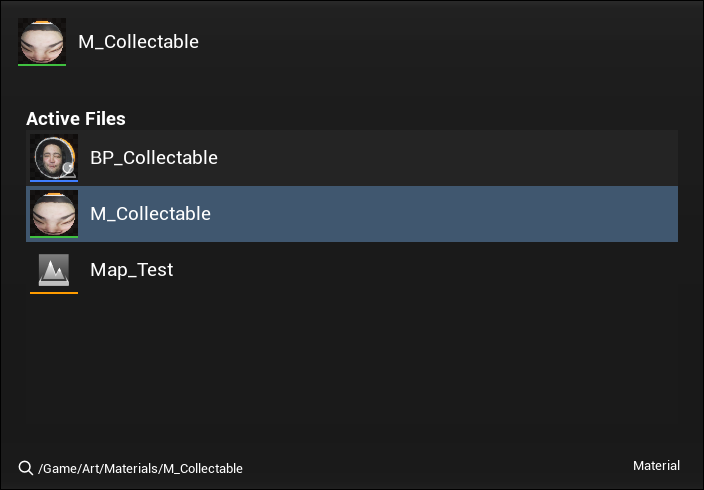Image resolution: width=704 pixels, height=490 pixels.
Task: Click the Material asset type label
Action: (x=656, y=466)
